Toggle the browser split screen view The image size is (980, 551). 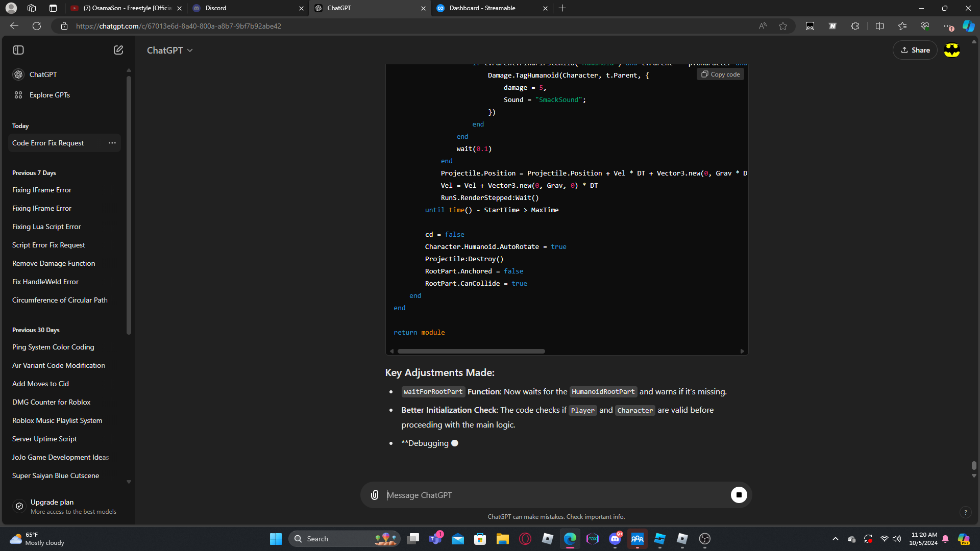tap(879, 26)
